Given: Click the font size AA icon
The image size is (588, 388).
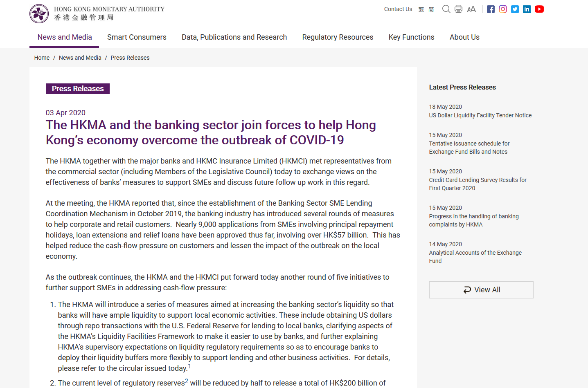Looking at the screenshot, I should [471, 9].
